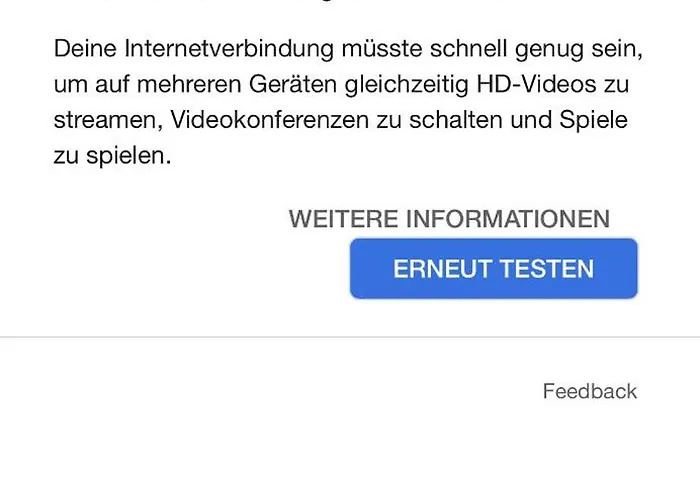Rerun the speed test with ERNEUT TESTEN
Viewport: 700px width, 500px height.
pos(493,268)
